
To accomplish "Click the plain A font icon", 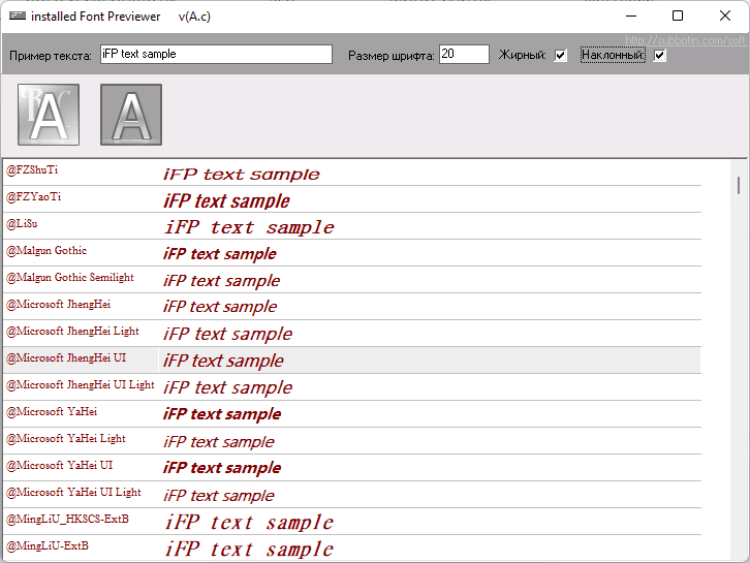I will tap(131, 115).
